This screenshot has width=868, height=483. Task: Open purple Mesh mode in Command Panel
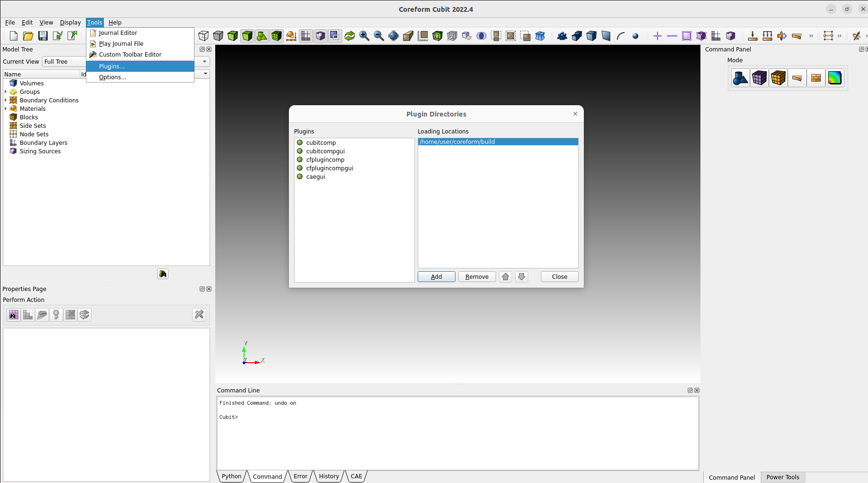[x=759, y=78]
